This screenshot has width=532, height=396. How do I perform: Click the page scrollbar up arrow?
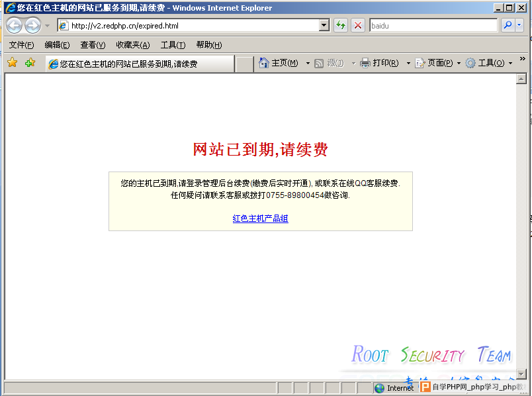click(x=521, y=79)
